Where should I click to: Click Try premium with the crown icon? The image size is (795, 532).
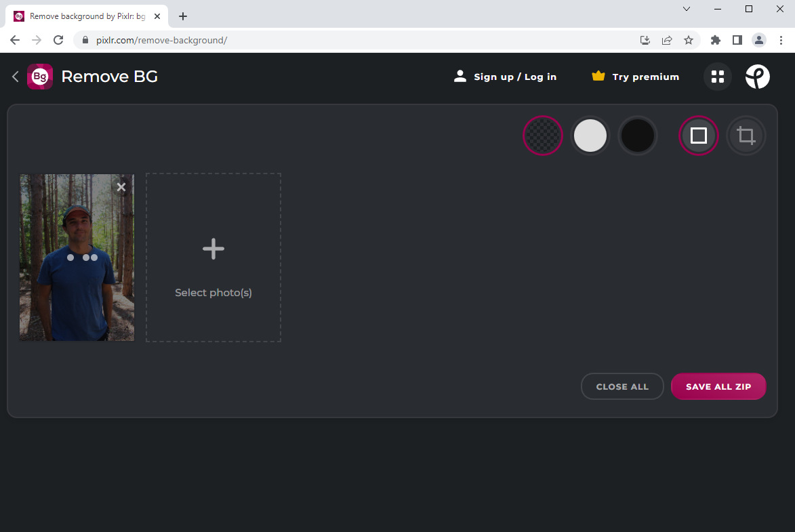coord(634,76)
